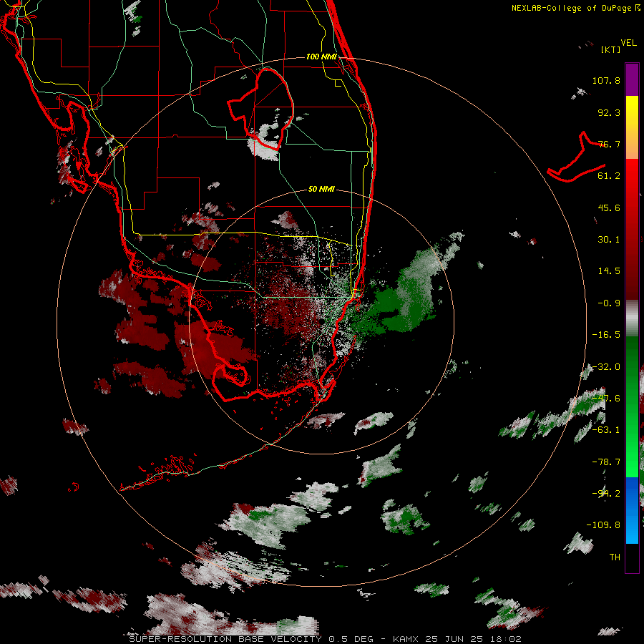Select the -94.2 velocity scale value
This screenshot has width=644, height=644.
606,494
